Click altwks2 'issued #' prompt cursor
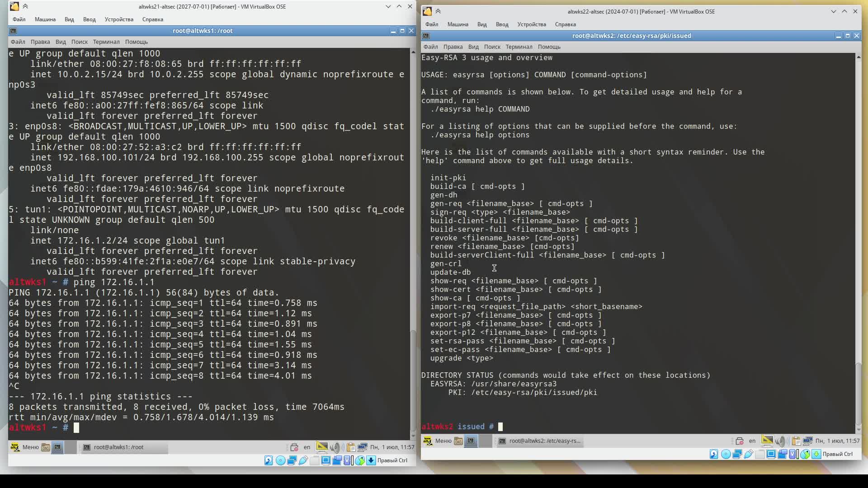The width and height of the screenshot is (868, 488). (x=500, y=427)
